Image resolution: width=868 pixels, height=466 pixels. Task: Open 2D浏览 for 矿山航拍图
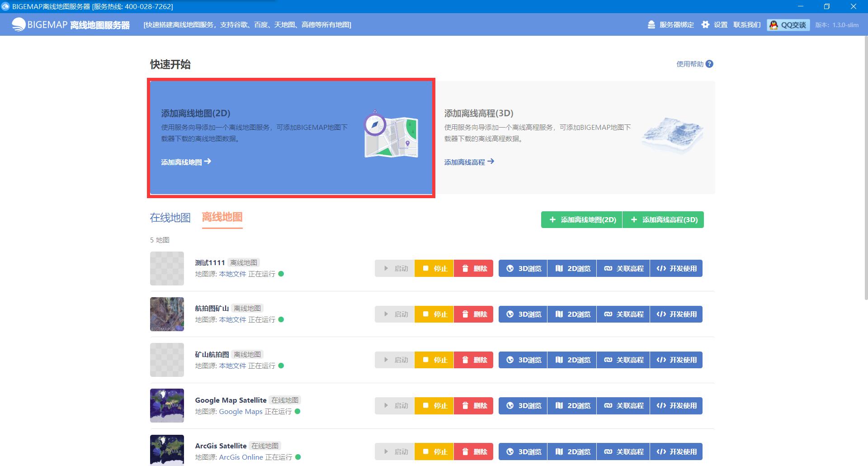tap(572, 360)
